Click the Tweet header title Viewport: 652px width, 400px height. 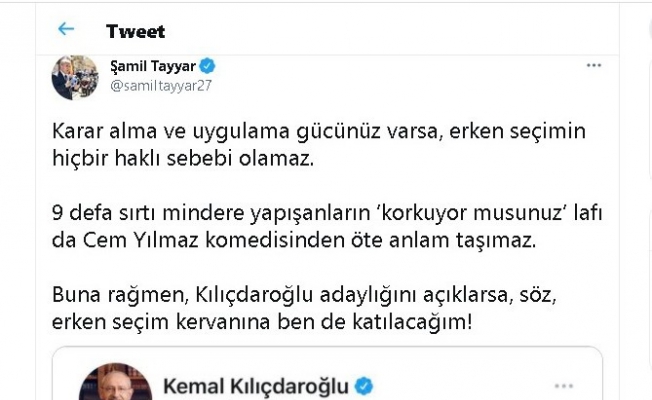pyautogui.click(x=136, y=30)
